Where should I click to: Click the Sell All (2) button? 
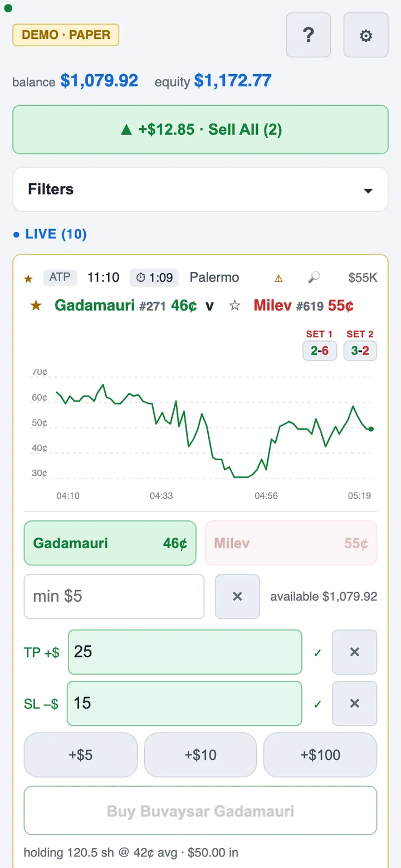pos(200,129)
